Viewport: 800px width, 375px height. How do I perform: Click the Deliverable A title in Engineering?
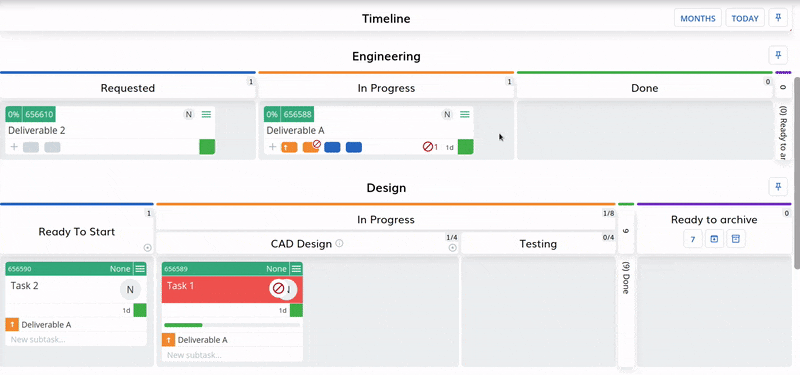(295, 130)
